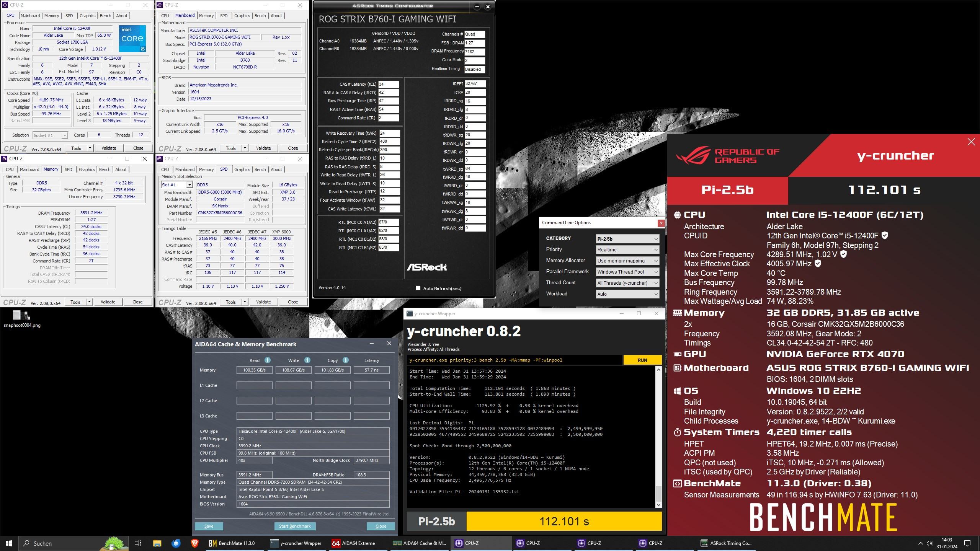This screenshot has width=980, height=551.
Task: Open the Windows notification center
Action: 967,543
